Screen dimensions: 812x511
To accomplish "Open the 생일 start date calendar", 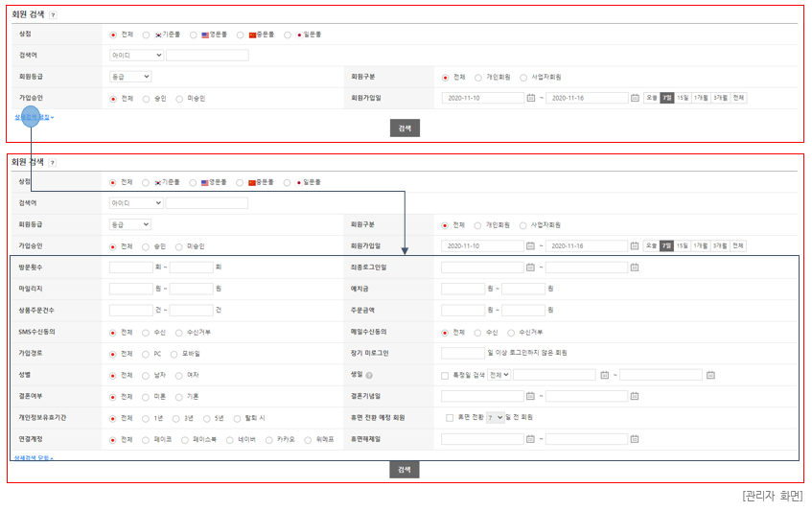I will click(604, 375).
